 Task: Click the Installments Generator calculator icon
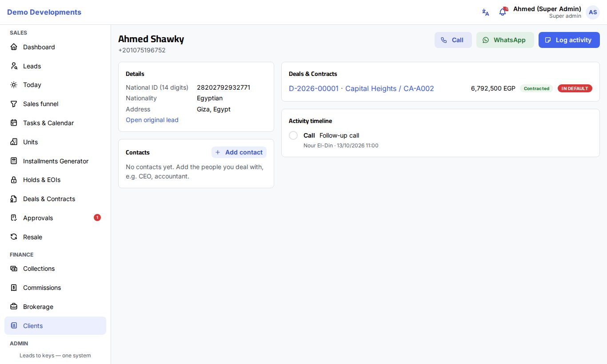click(14, 161)
